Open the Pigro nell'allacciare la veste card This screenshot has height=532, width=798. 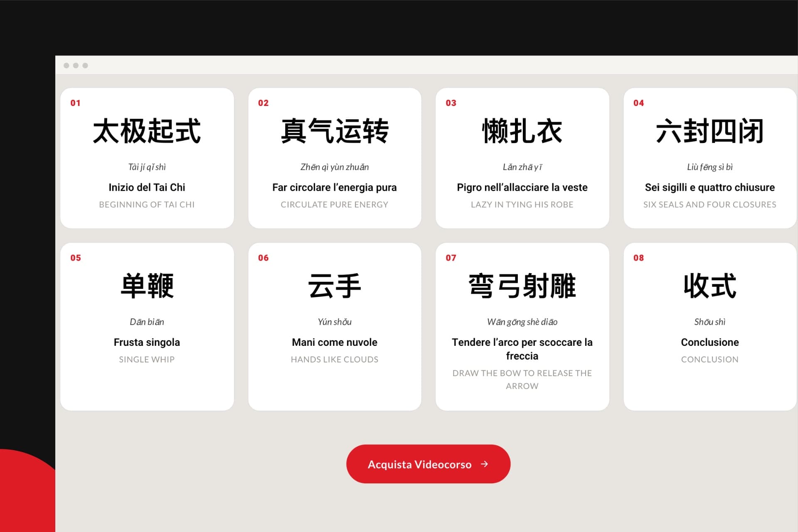(x=522, y=158)
